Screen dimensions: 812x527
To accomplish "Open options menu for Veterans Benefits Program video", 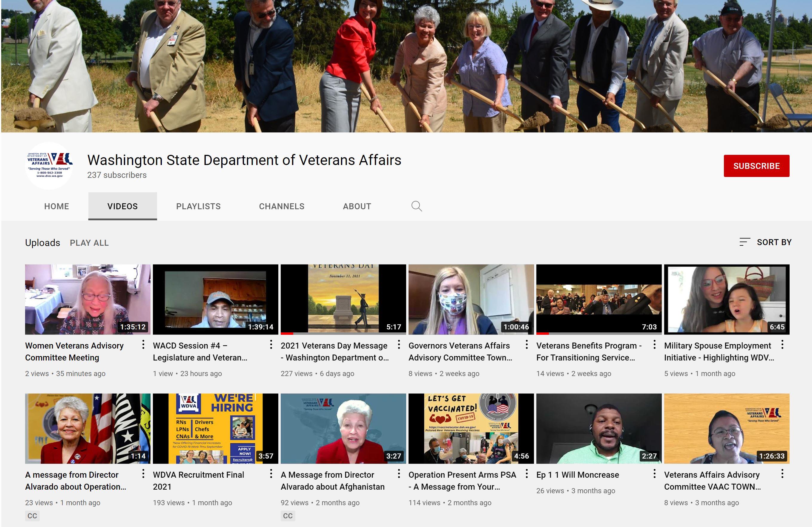I will (654, 345).
